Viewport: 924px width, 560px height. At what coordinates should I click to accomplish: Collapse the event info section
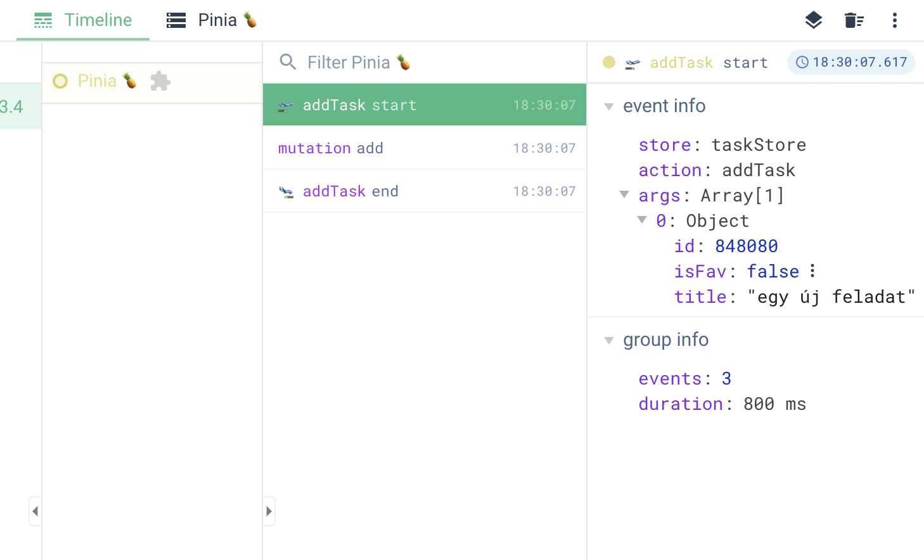coord(609,106)
